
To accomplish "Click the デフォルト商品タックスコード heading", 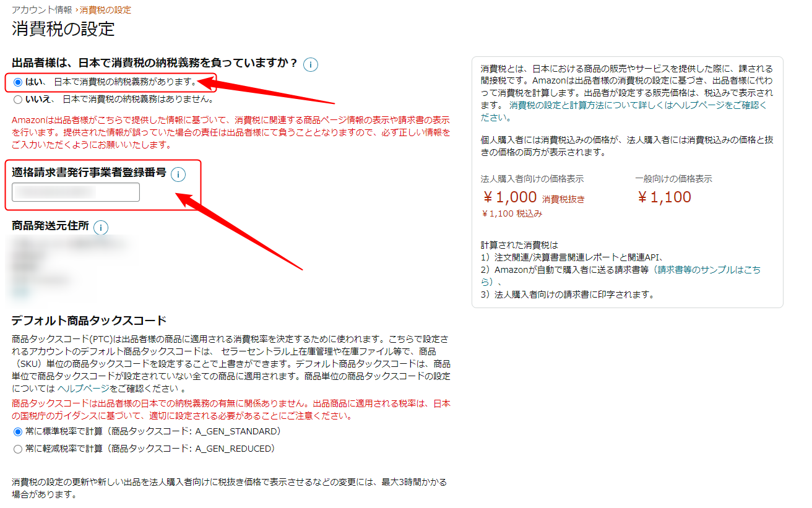I will [x=89, y=321].
